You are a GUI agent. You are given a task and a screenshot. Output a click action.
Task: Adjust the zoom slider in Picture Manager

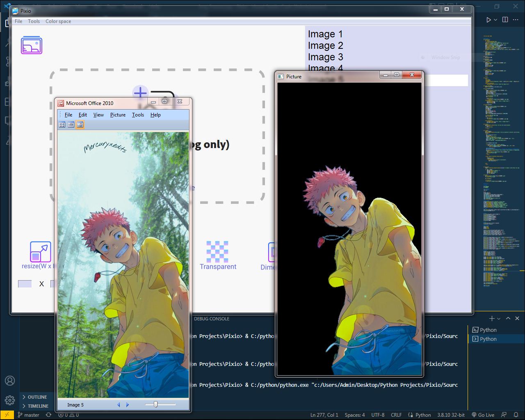[156, 404]
